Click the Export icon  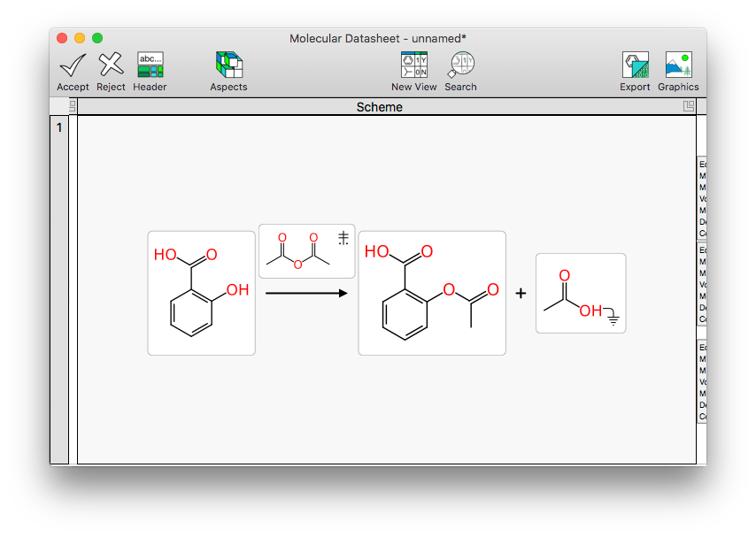click(x=635, y=65)
